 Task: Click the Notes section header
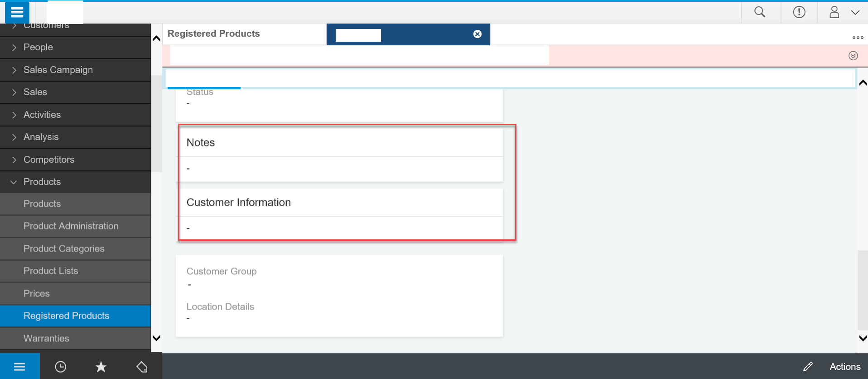pos(201,142)
